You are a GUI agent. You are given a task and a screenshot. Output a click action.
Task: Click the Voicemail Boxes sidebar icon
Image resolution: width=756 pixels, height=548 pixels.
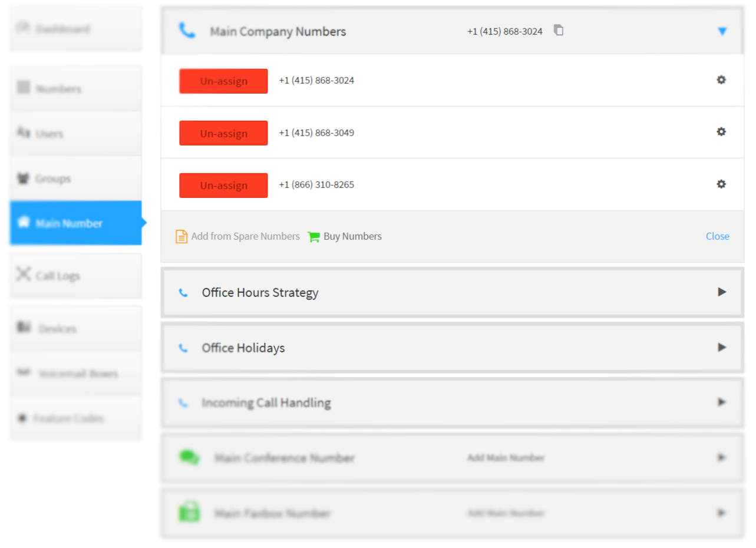[x=24, y=372]
